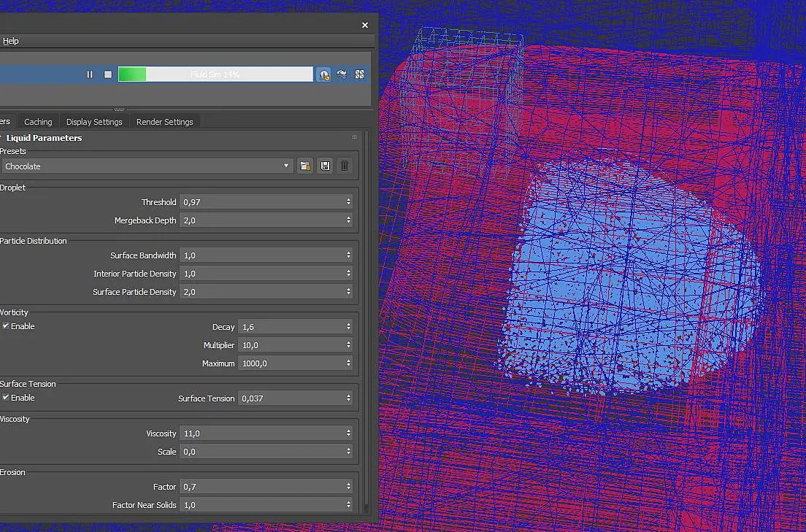Click the wave icon in the simulation bar

coord(342,74)
